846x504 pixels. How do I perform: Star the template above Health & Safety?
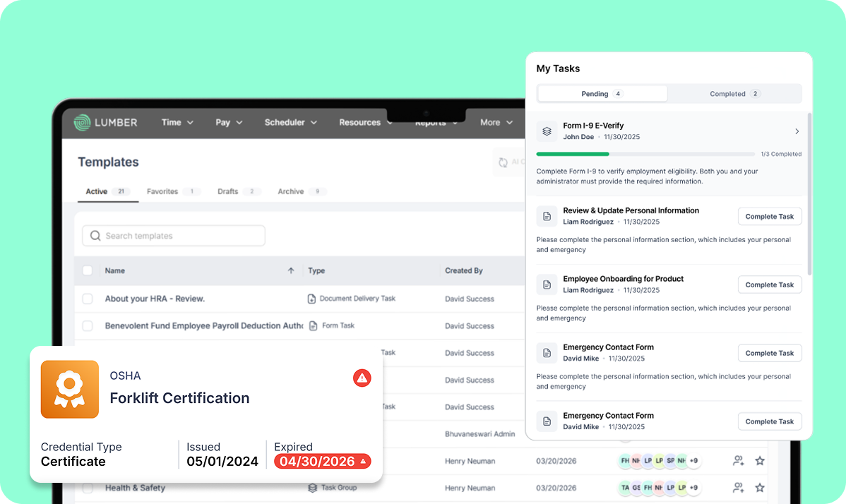[760, 461]
